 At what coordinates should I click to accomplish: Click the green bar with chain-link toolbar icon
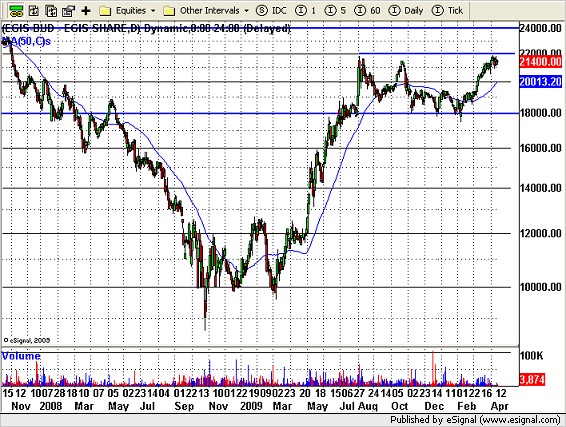(16, 11)
